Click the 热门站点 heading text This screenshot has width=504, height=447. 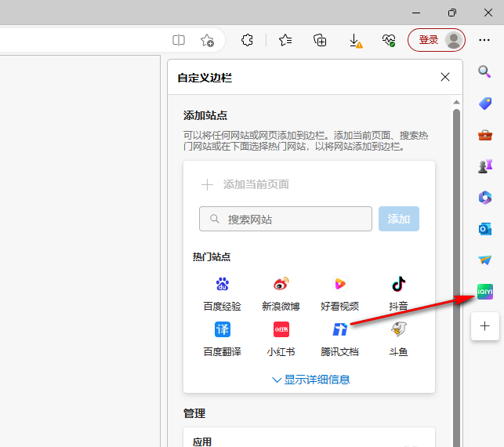coord(212,257)
